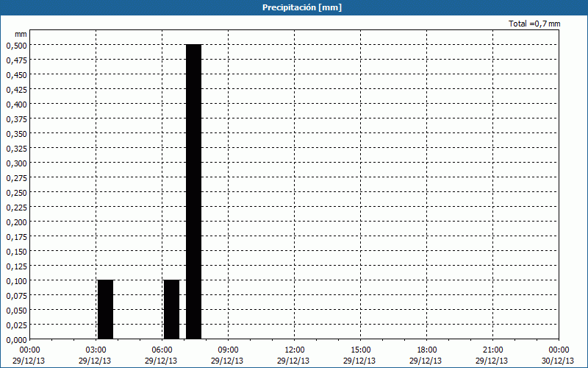The image size is (588, 368).
Task: Click the 0,175 y-axis value
Action: pyautogui.click(x=17, y=236)
